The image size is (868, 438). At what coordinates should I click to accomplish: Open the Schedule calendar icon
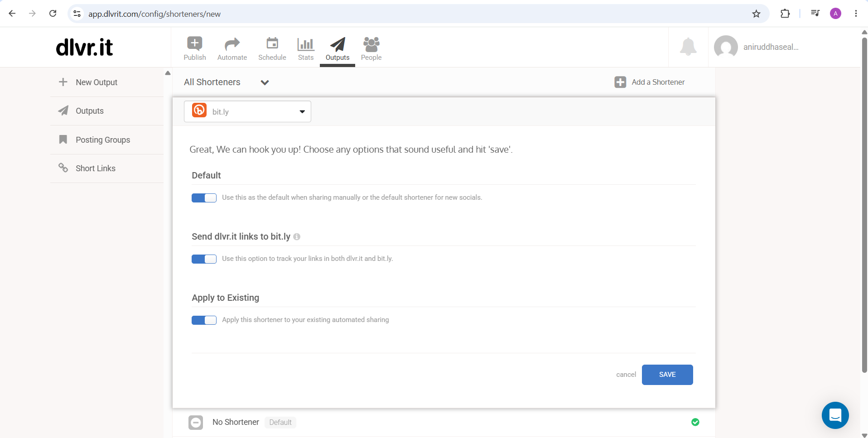point(272,43)
